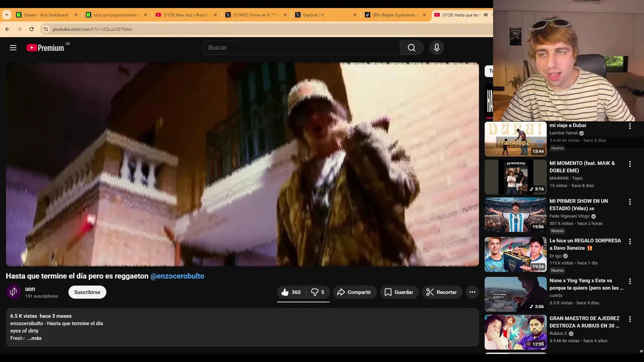Viewport: 644px width, 362px height.
Task: Open mi viaje a Dubai thumbnail
Action: 515,139
